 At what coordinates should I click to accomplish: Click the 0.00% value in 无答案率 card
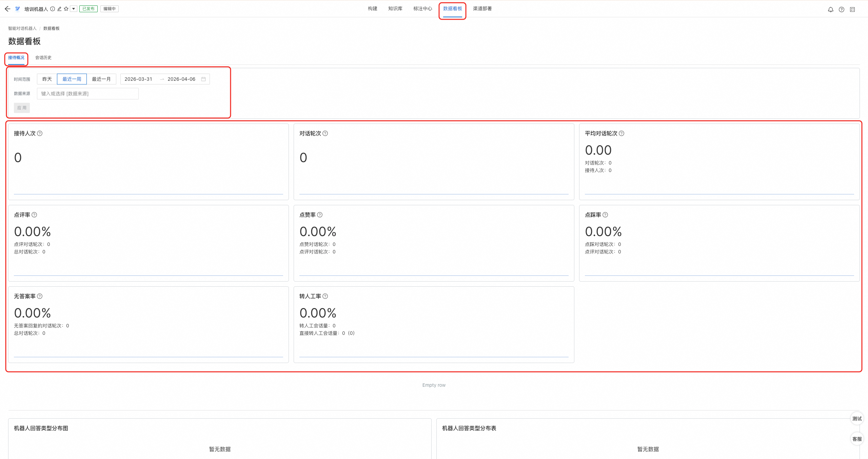click(x=33, y=313)
